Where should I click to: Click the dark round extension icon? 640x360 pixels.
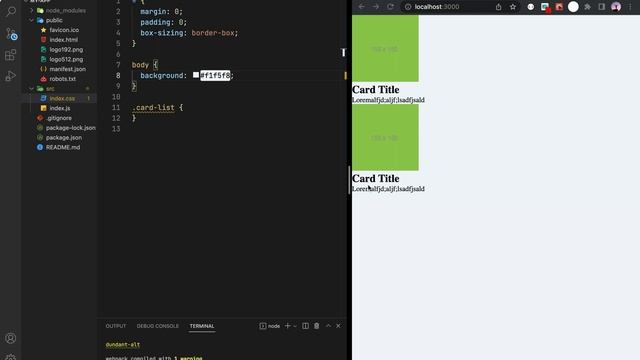tap(531, 7)
